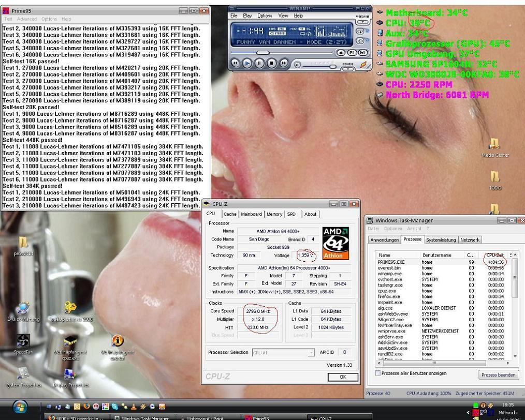
Task: Open Prime95's Options menu
Action: 49,19
